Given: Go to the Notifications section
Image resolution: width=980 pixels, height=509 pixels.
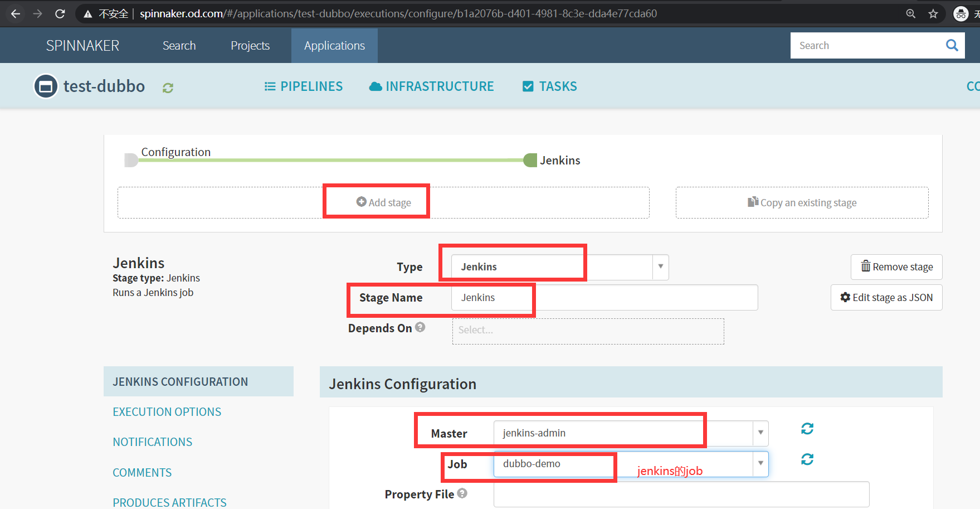Looking at the screenshot, I should [153, 442].
